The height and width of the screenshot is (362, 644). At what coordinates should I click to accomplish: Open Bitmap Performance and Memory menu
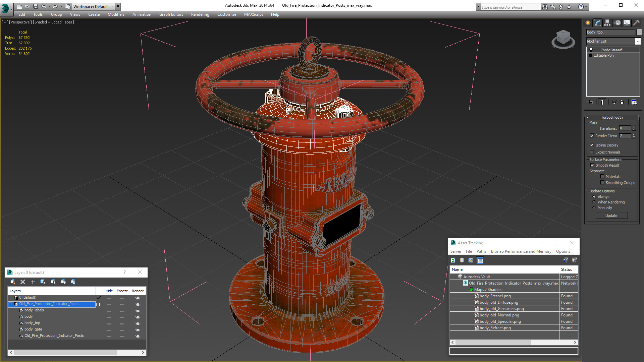(x=521, y=251)
